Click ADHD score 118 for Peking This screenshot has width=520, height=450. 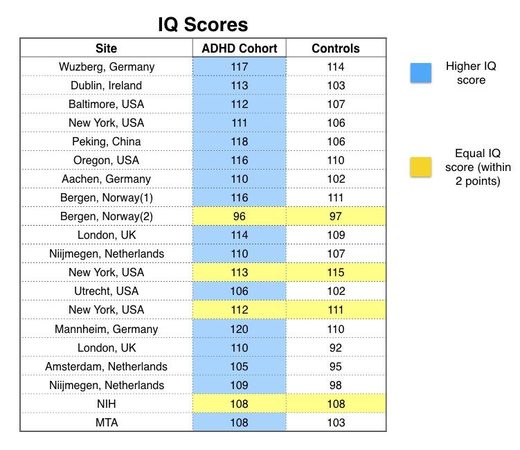(239, 142)
